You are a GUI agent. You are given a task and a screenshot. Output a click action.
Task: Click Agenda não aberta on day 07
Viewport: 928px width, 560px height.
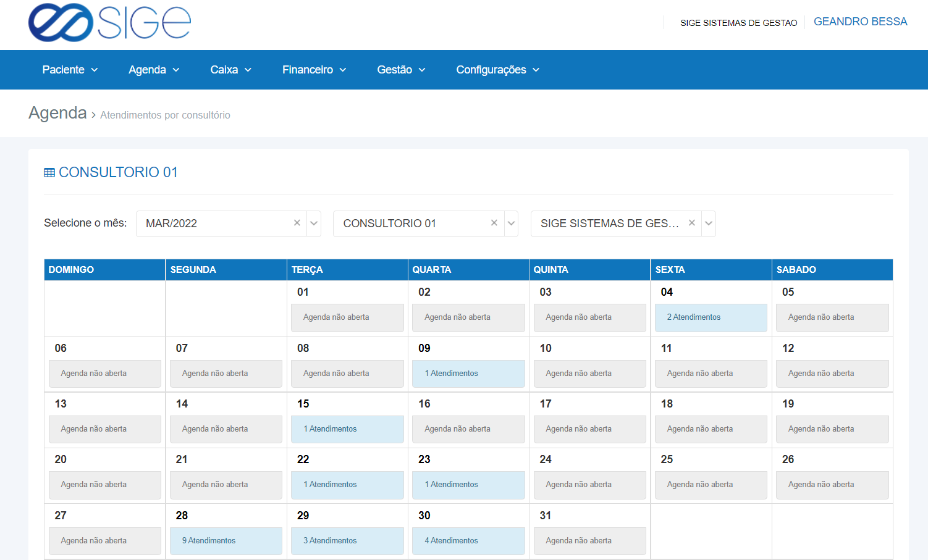[x=226, y=374]
